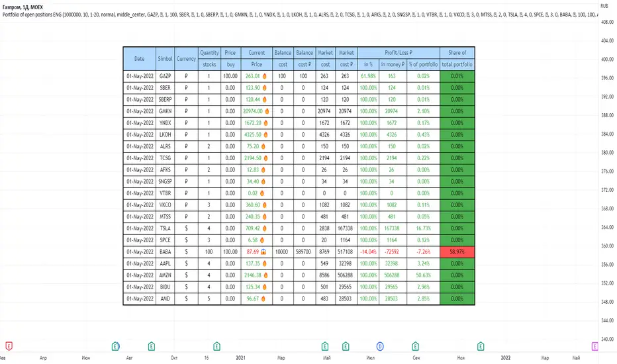Click the fire icon in the GMKN row
617x364 pixels.
point(267,111)
